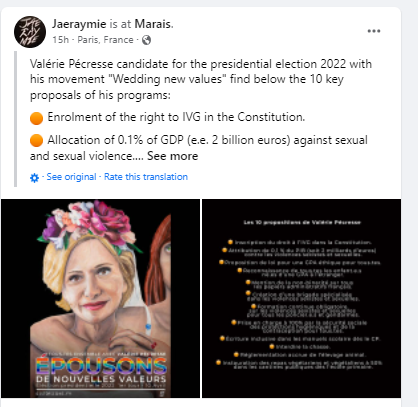Click the Épousons rainbow title on poster

101,366
